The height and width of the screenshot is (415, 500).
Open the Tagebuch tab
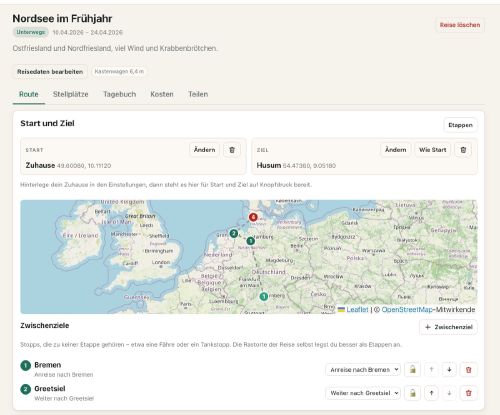(119, 94)
